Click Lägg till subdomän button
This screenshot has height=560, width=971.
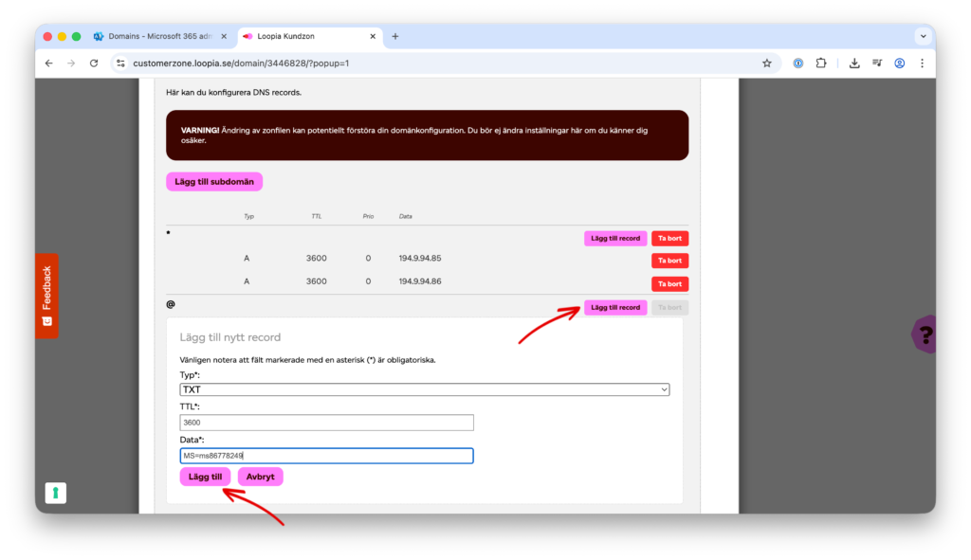pyautogui.click(x=213, y=181)
